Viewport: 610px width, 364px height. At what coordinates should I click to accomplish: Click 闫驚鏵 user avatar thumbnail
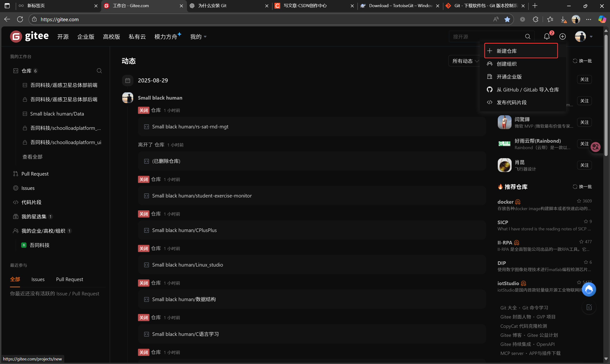coord(504,122)
